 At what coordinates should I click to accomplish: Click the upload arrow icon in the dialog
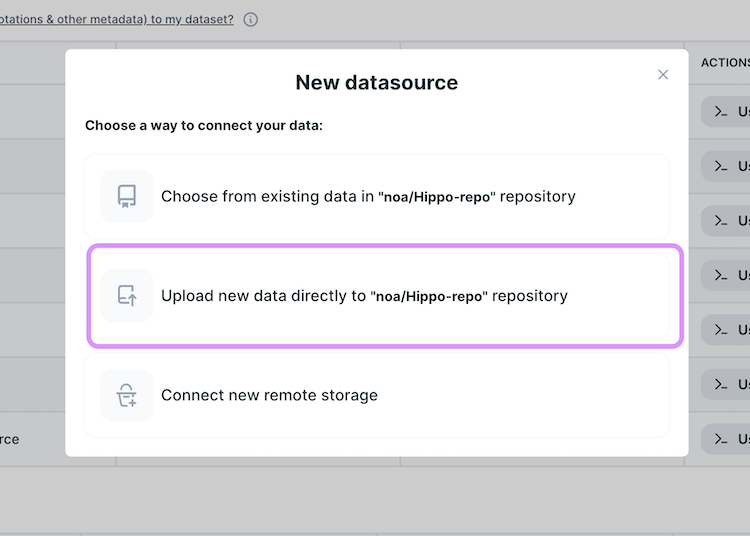pyautogui.click(x=127, y=296)
